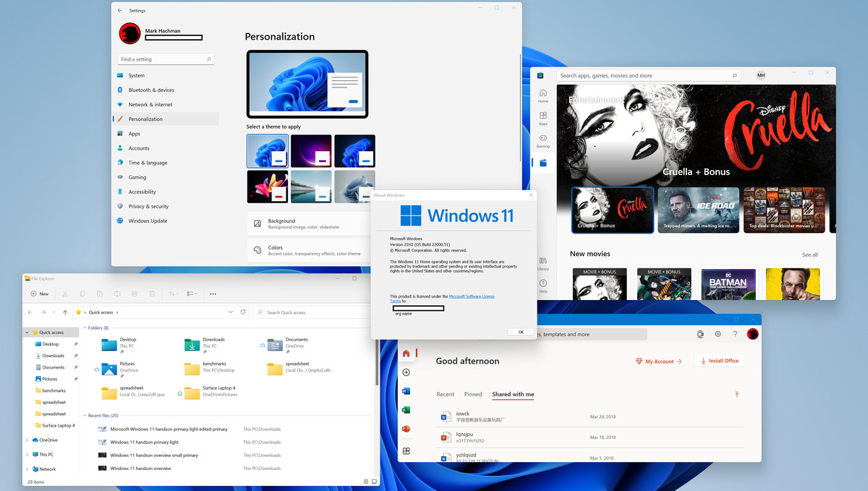
Task: Open the Sort dropdown in File Explorer
Action: (171, 294)
